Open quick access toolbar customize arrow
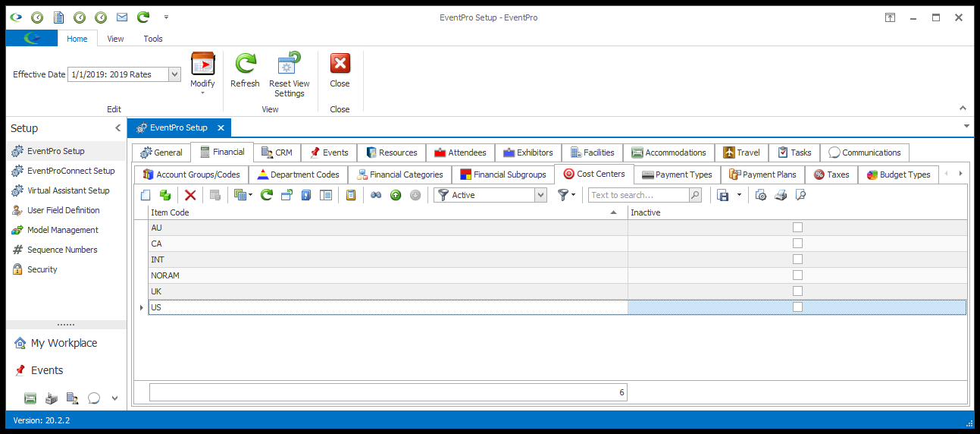 166,17
